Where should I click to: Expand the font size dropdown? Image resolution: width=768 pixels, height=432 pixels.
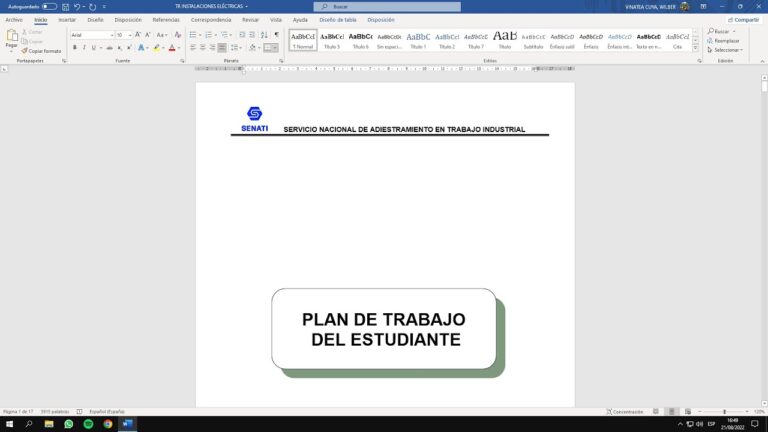tap(130, 35)
